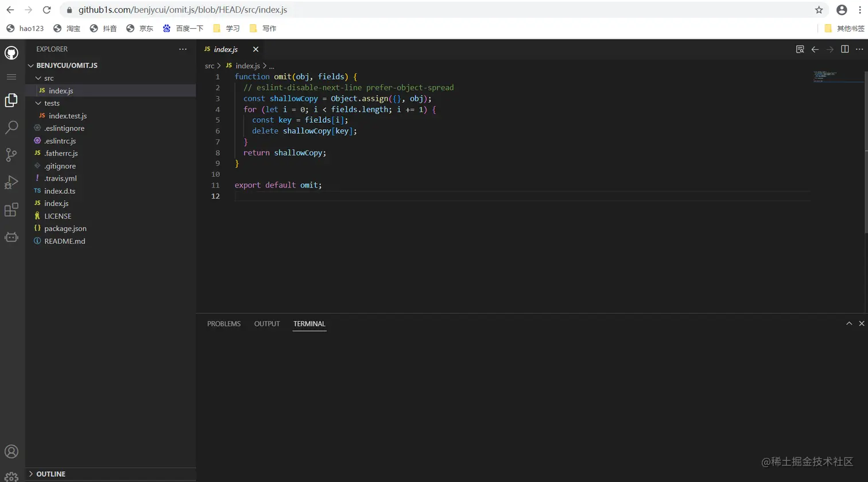Click the editor vertical scrollbar
Viewport: 868px width, 482px height.
(x=866, y=152)
